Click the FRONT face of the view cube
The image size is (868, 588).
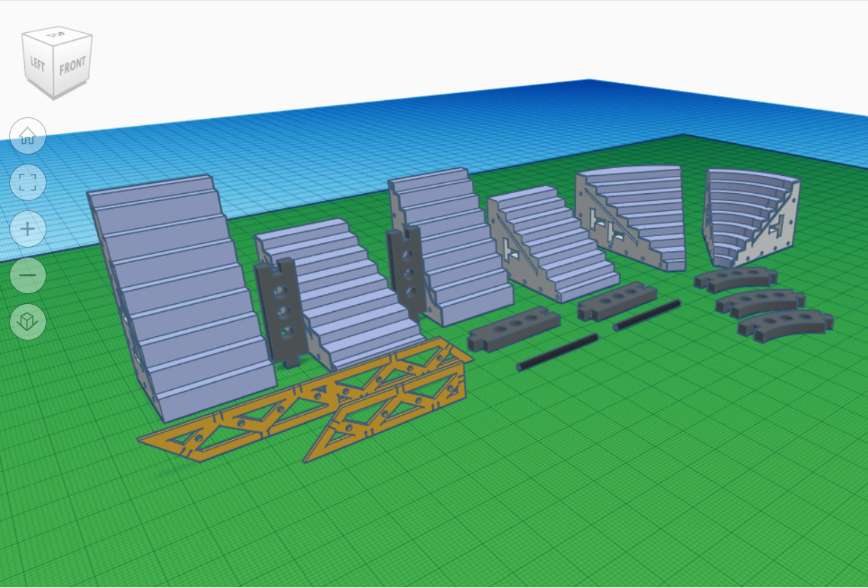tap(72, 67)
